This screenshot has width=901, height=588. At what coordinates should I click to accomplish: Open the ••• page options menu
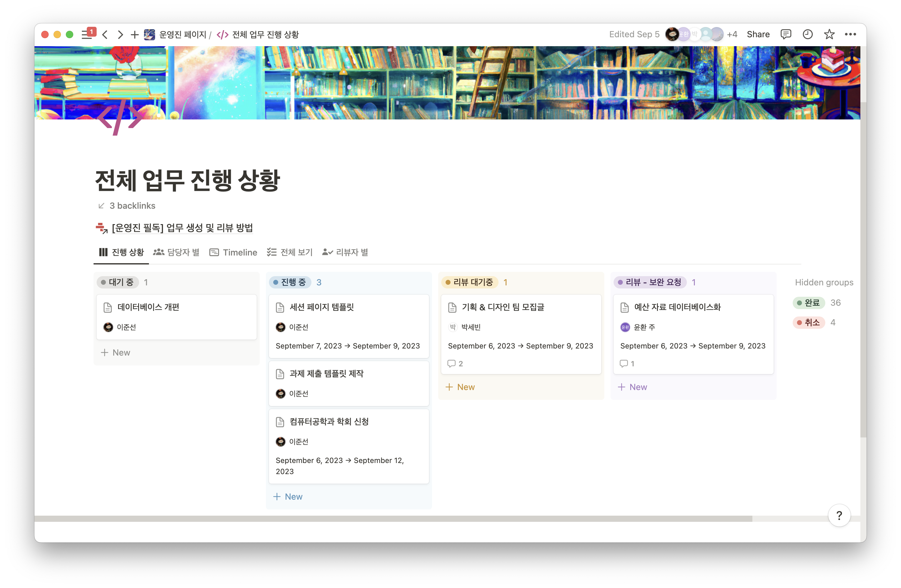(x=851, y=34)
